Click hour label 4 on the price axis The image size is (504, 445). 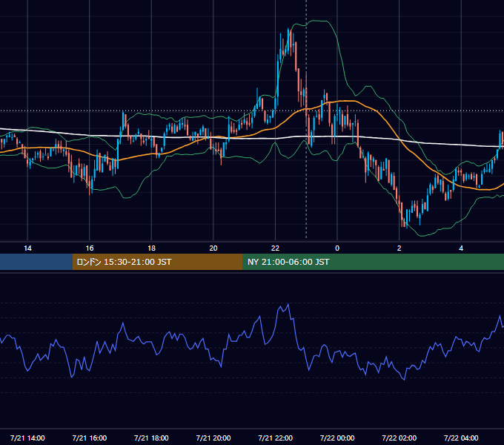461,248
